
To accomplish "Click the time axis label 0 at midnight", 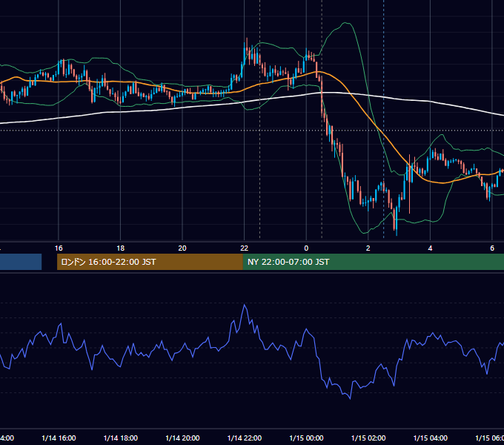I will [306, 248].
